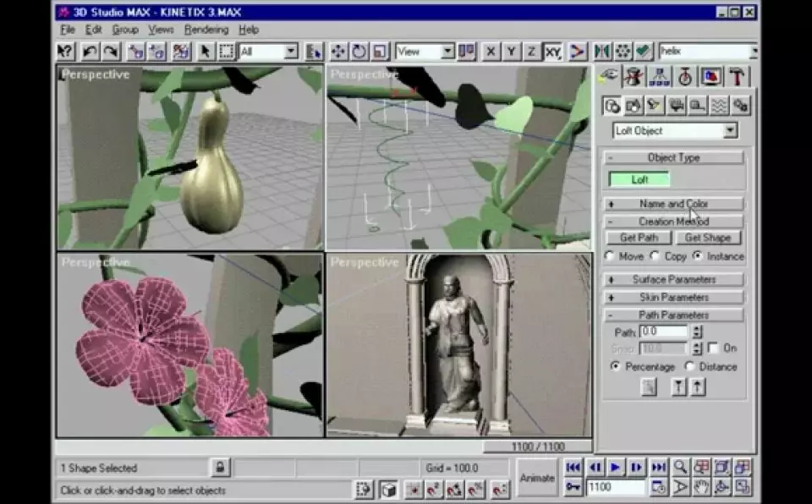The width and height of the screenshot is (812, 504).
Task: Open the Edit menu
Action: click(x=94, y=30)
